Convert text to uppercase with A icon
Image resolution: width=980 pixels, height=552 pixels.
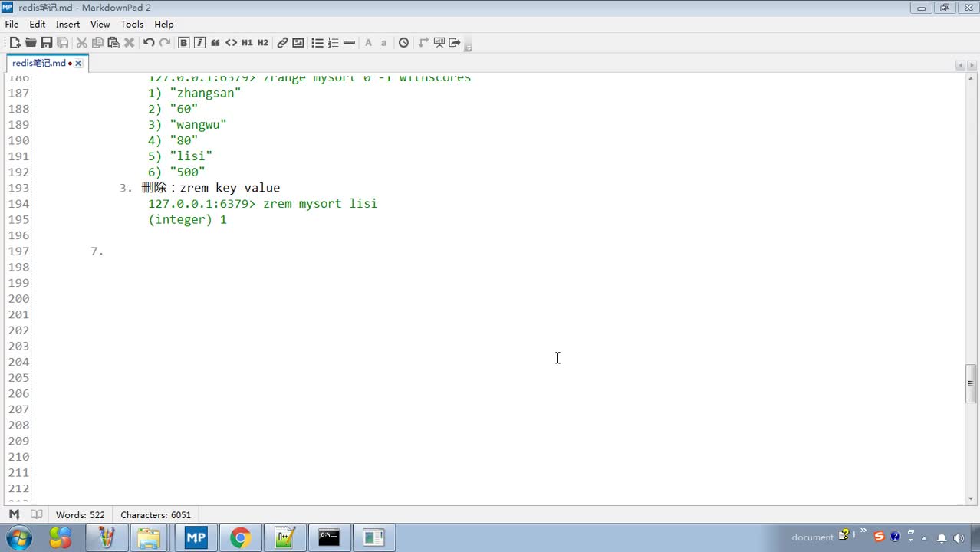tap(368, 43)
